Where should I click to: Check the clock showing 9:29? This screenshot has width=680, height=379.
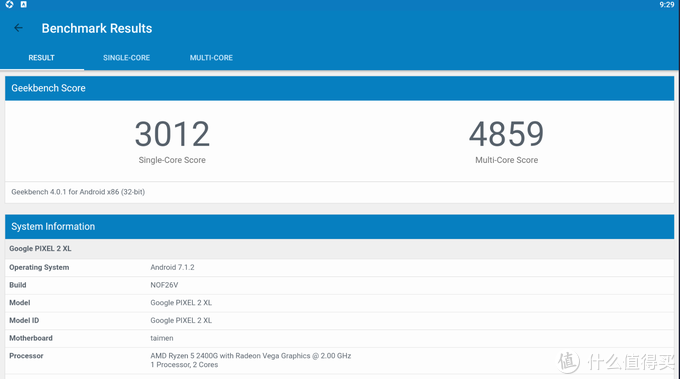667,5
